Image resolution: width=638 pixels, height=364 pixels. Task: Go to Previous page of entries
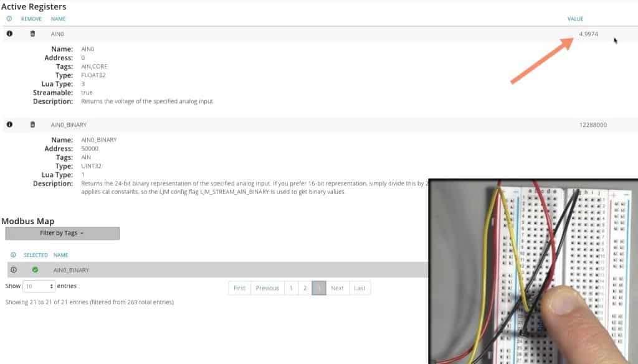coord(267,288)
